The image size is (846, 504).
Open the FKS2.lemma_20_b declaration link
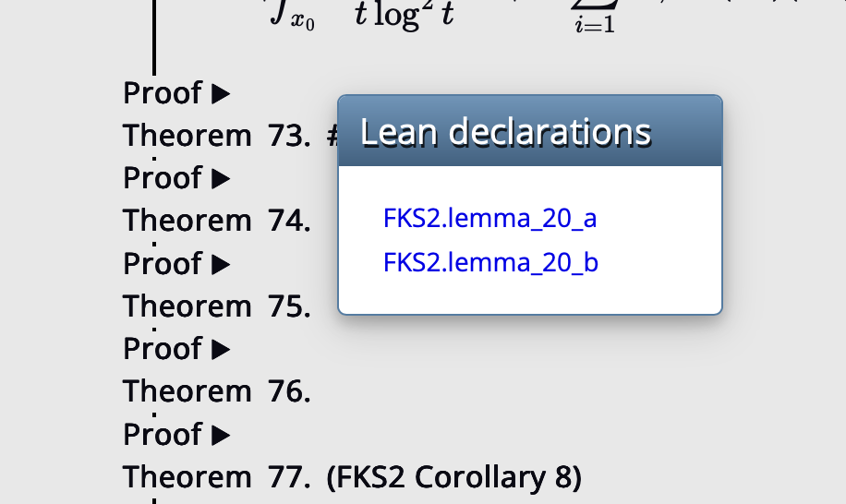pos(490,263)
